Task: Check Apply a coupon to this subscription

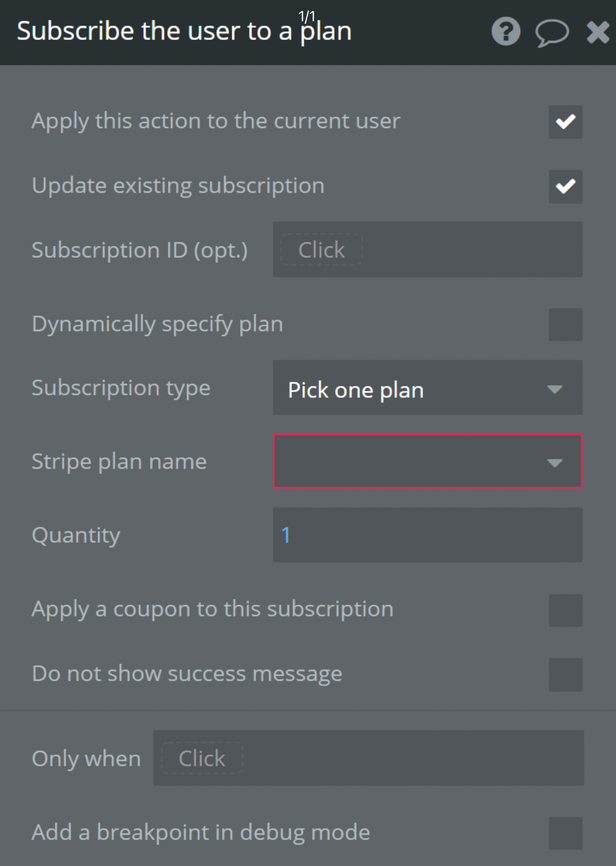Action: [565, 609]
